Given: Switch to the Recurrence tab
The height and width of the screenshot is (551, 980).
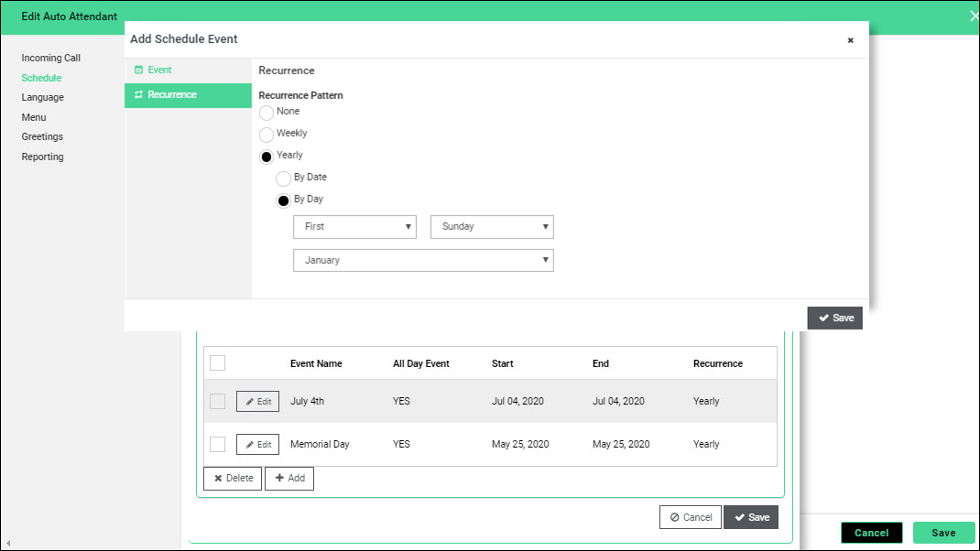Looking at the screenshot, I should click(x=171, y=95).
